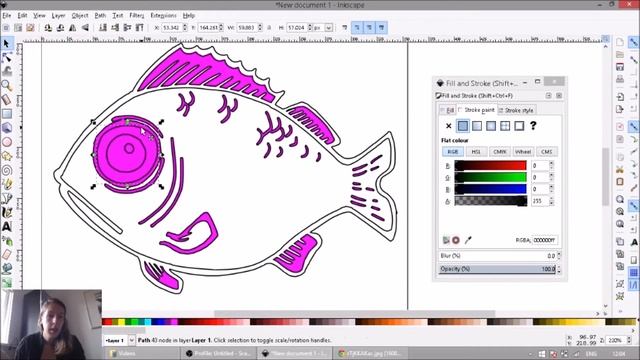Click the red R colour slider
The height and width of the screenshot is (360, 640).
pos(490,165)
